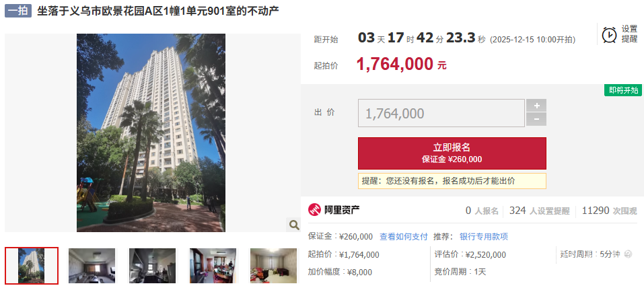
Task: Decrease bid with the minus button
Action: [x=536, y=119]
